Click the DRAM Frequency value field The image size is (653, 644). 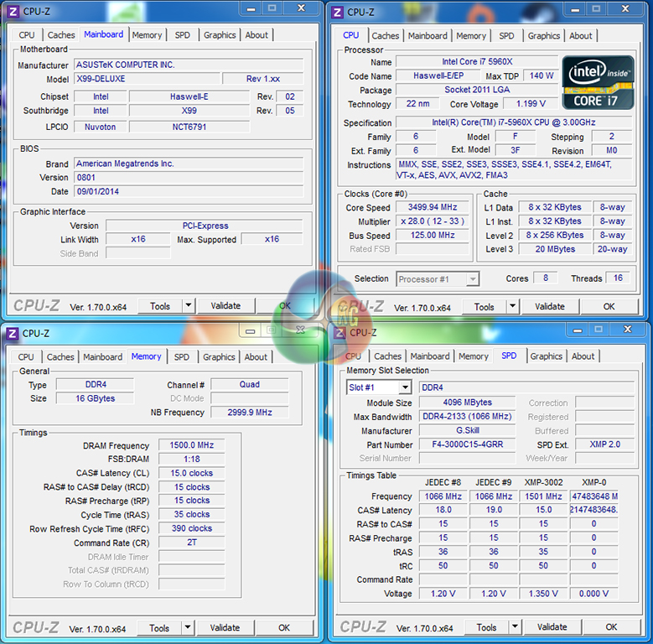pyautogui.click(x=192, y=446)
